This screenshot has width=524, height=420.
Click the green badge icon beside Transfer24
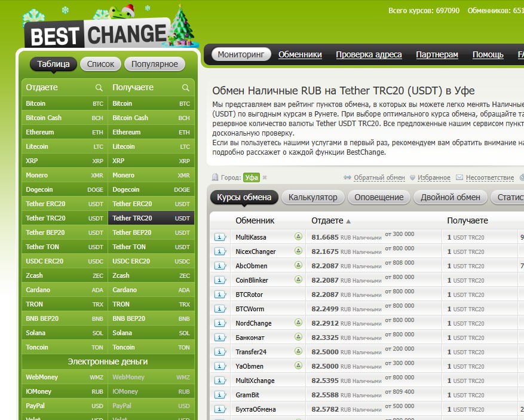click(x=298, y=352)
